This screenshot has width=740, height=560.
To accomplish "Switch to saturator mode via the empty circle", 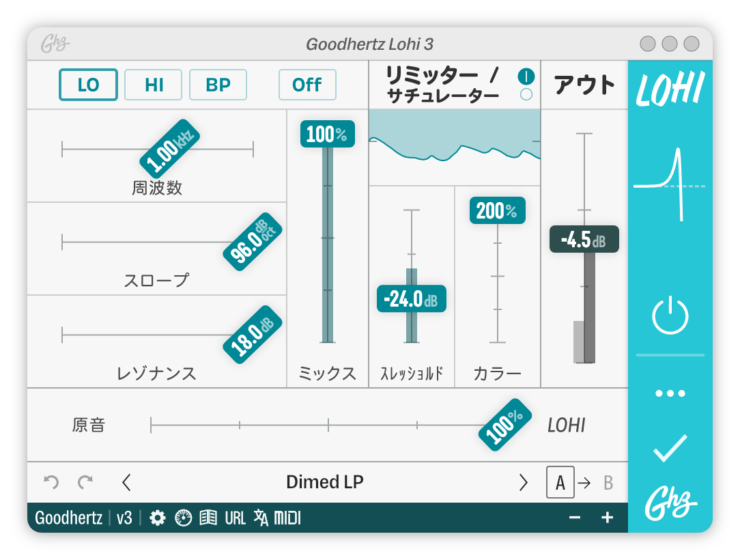I will pyautogui.click(x=526, y=96).
